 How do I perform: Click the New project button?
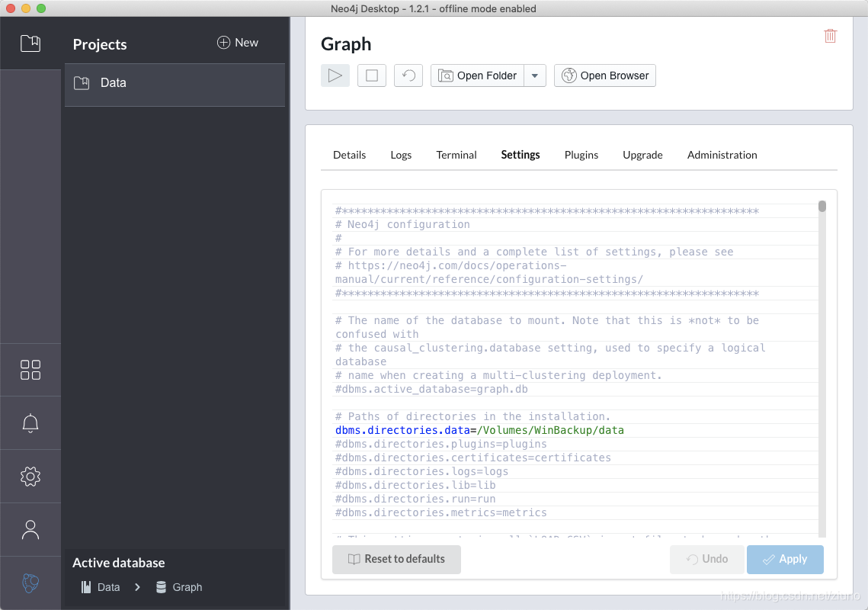[x=238, y=43]
